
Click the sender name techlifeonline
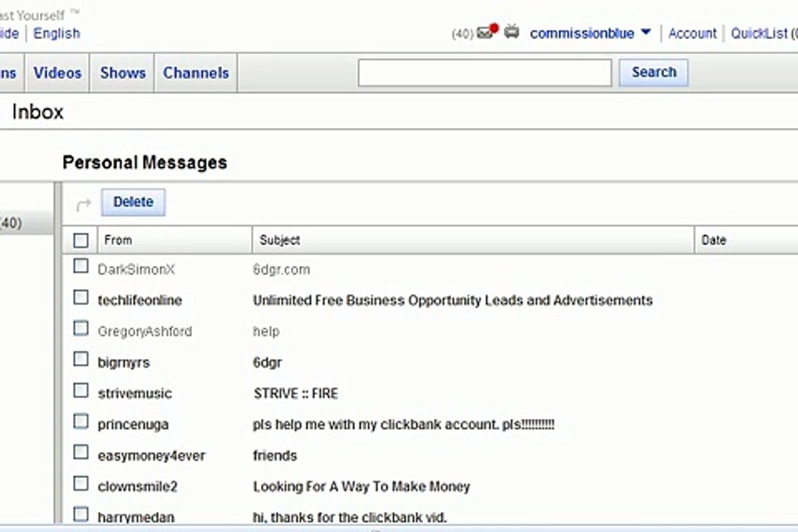point(140,301)
